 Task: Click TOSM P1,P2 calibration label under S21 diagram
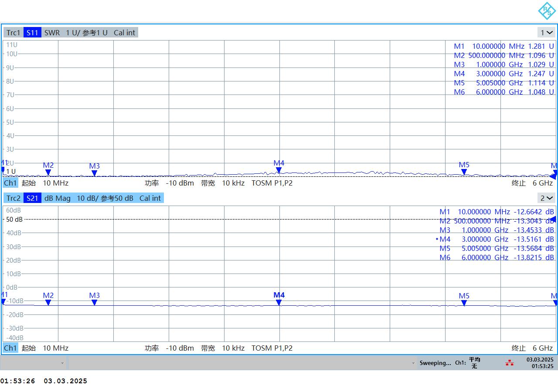point(272,348)
